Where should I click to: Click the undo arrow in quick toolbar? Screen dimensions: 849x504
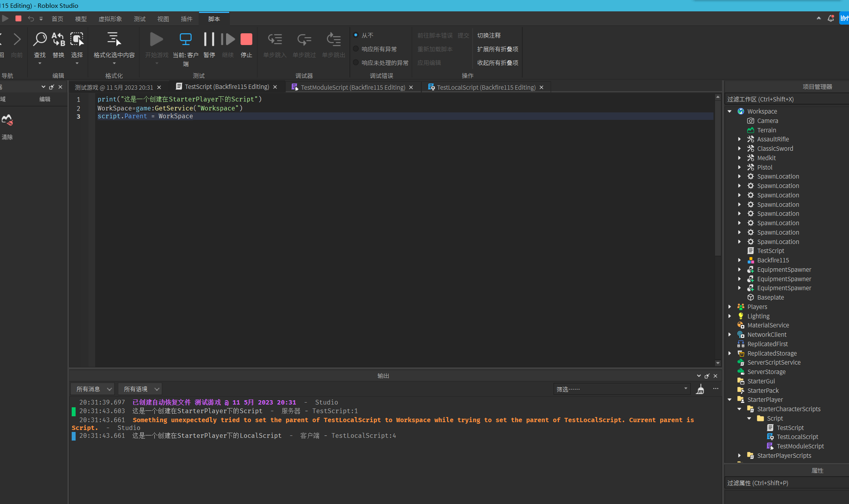click(31, 18)
